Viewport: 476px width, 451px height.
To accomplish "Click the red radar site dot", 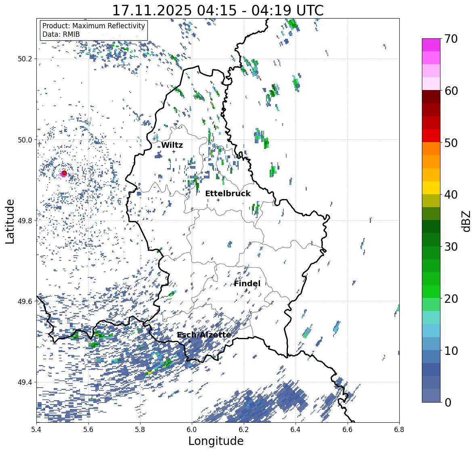I will tap(64, 173).
